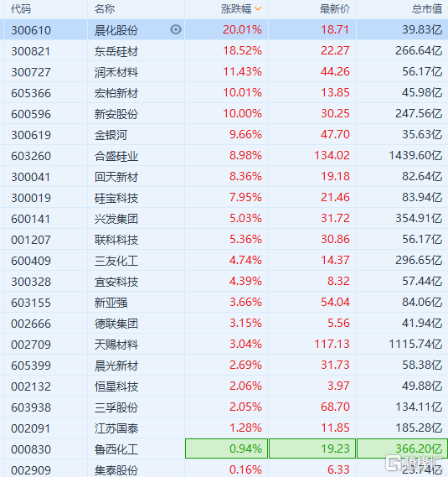Click the 格隆汇 watermark logo
This screenshot has width=448, height=477.
[414, 463]
